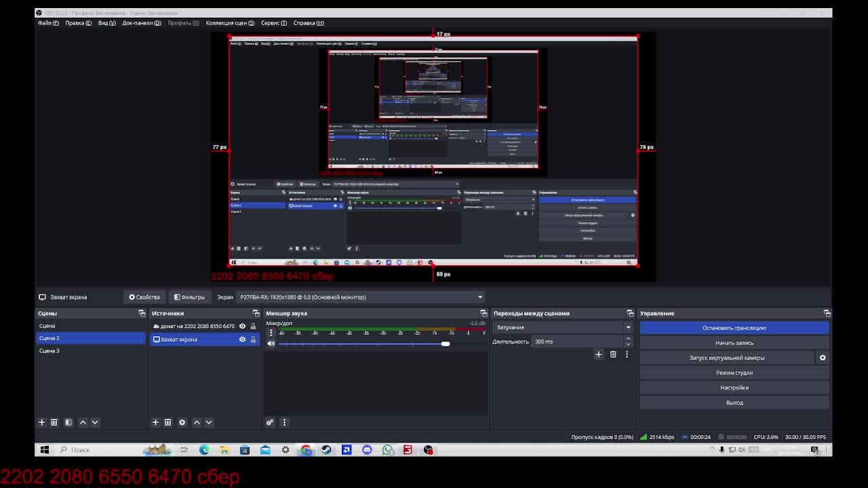This screenshot has height=488, width=868.
Task: Select Сцена 3 in the scenes list
Action: (90, 350)
